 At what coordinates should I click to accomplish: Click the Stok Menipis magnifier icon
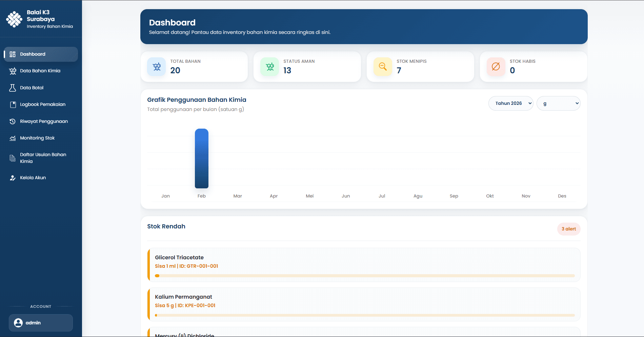tap(383, 67)
